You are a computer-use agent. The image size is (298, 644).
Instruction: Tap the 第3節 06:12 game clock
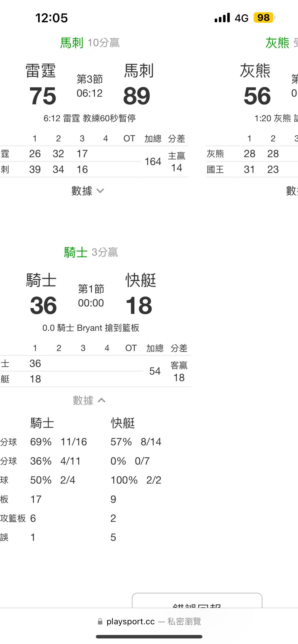[89, 86]
